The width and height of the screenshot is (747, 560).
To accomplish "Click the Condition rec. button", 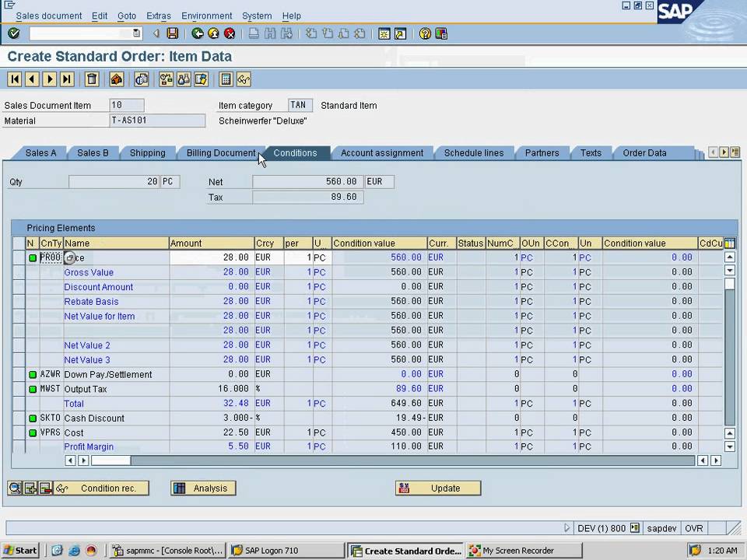I will 102,488.
